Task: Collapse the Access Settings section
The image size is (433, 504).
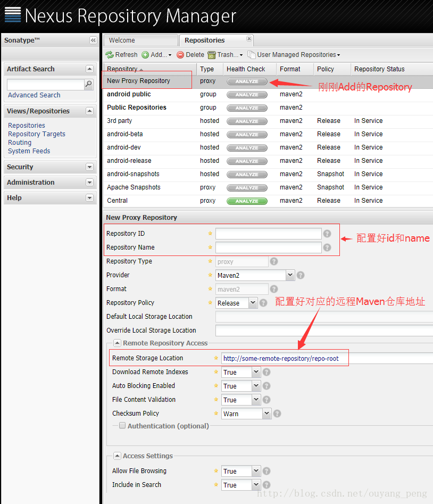Action: pyautogui.click(x=117, y=456)
